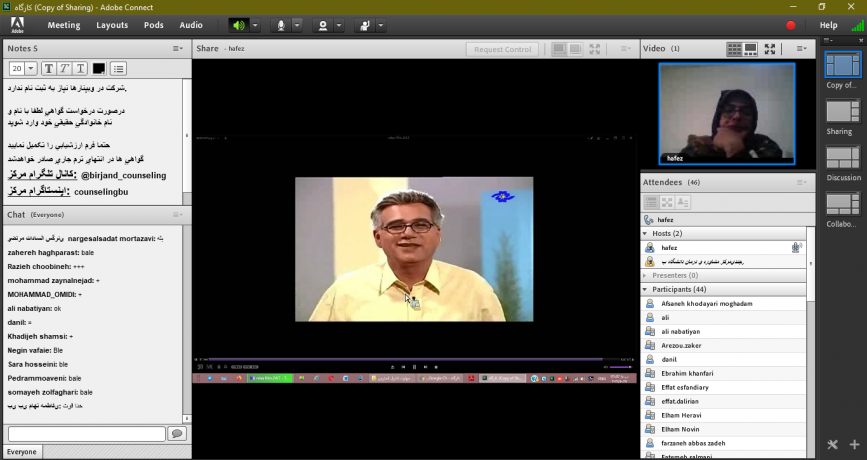Open the Meeting menu
867x460 pixels.
pos(64,25)
